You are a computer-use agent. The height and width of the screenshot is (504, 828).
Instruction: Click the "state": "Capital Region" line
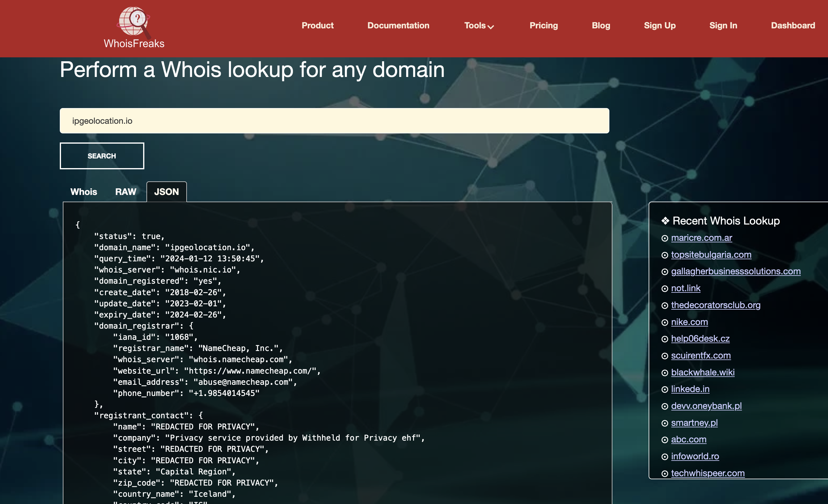[x=174, y=471]
